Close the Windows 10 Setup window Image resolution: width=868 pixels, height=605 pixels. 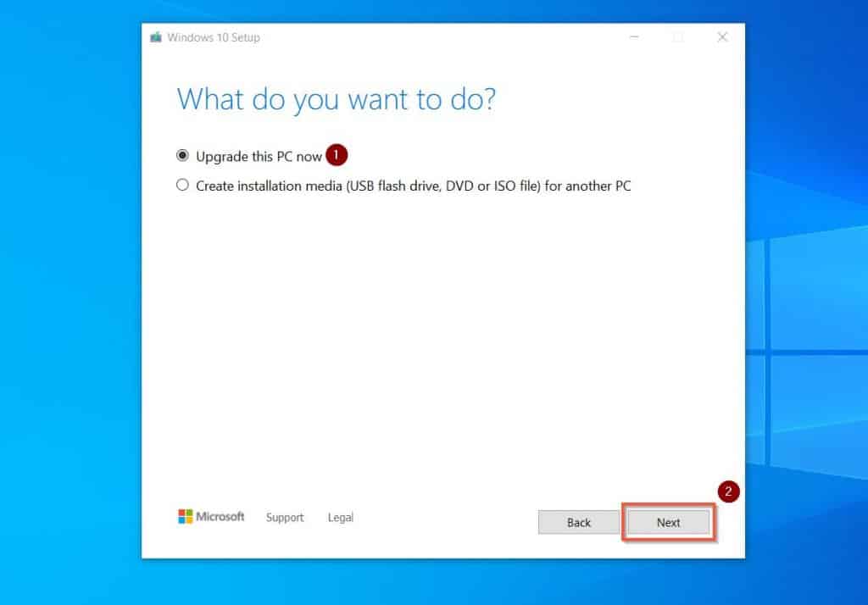[722, 37]
